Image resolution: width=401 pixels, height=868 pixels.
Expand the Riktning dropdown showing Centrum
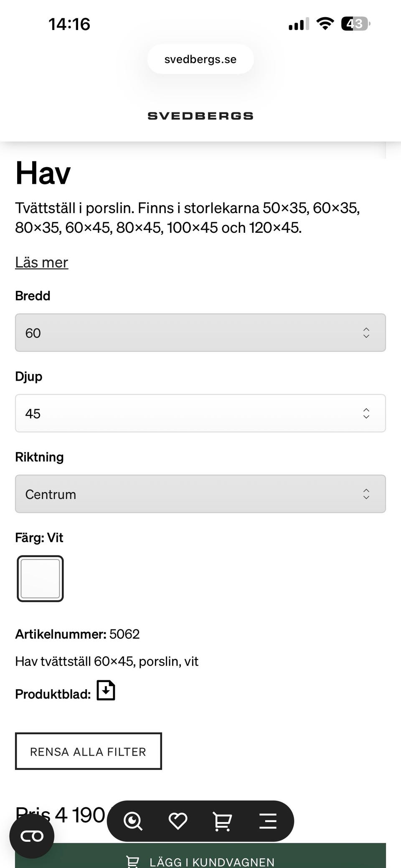200,494
